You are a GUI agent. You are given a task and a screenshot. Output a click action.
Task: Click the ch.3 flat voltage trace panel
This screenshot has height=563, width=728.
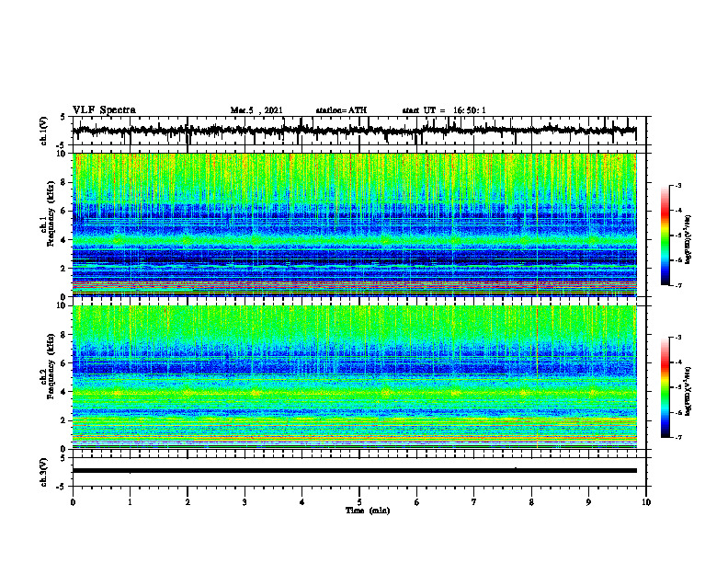358,472
